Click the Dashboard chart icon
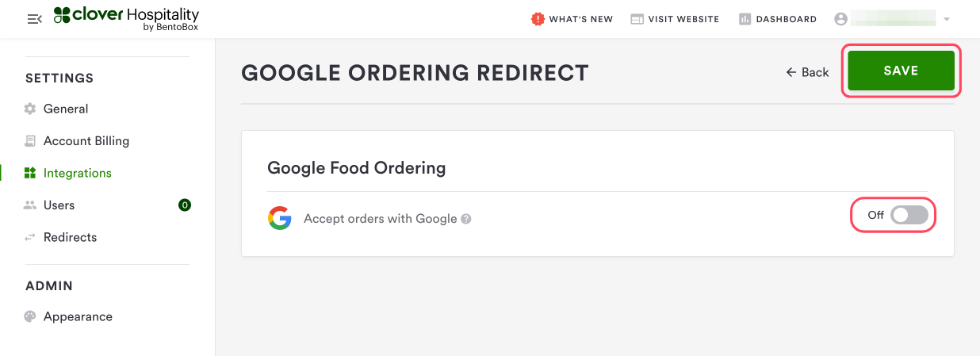The image size is (980, 356). click(x=745, y=19)
